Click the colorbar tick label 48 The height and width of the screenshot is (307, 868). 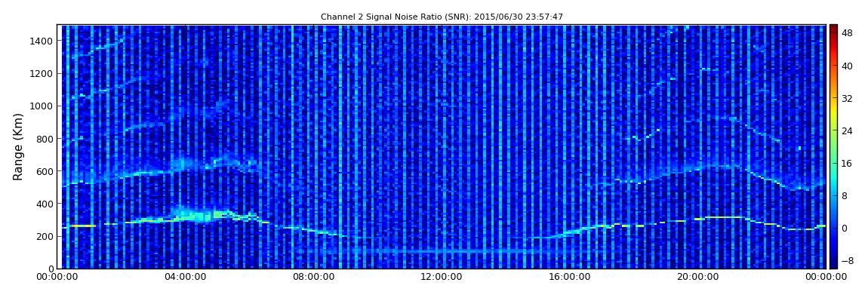coord(847,32)
